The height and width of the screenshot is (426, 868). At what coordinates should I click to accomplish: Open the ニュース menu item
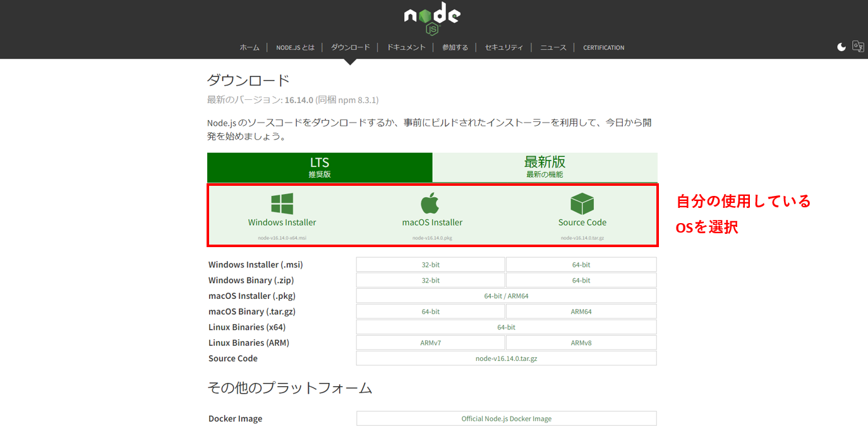[x=553, y=47]
